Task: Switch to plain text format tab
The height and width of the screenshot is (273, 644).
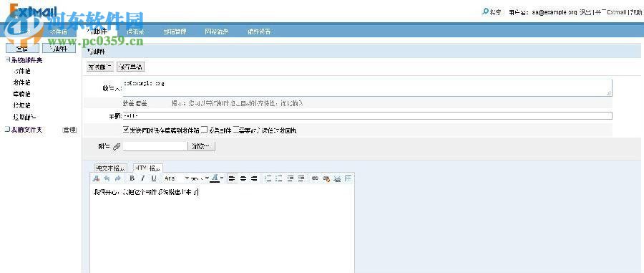Action: click(111, 168)
